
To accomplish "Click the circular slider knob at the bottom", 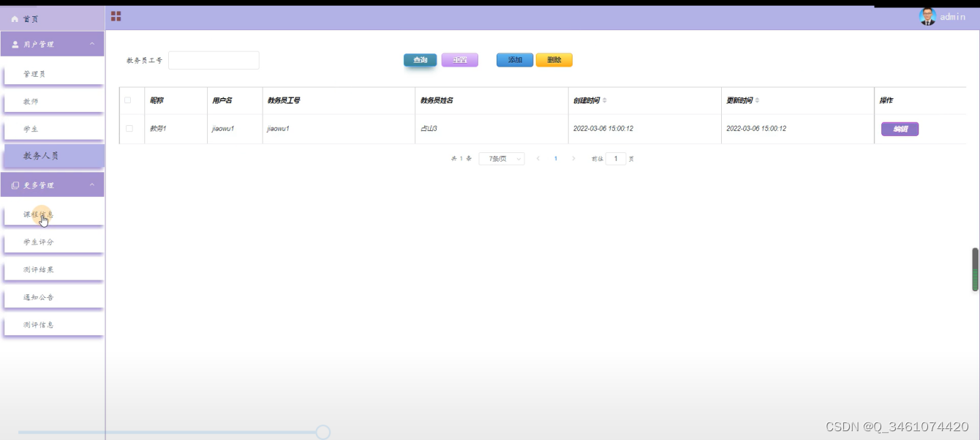I will 323,432.
